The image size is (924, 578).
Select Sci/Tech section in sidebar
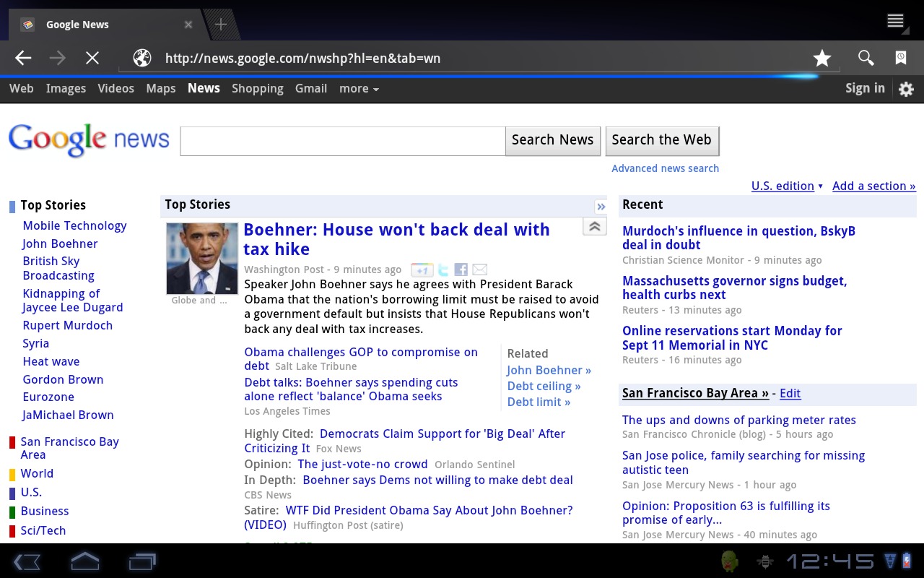click(43, 530)
